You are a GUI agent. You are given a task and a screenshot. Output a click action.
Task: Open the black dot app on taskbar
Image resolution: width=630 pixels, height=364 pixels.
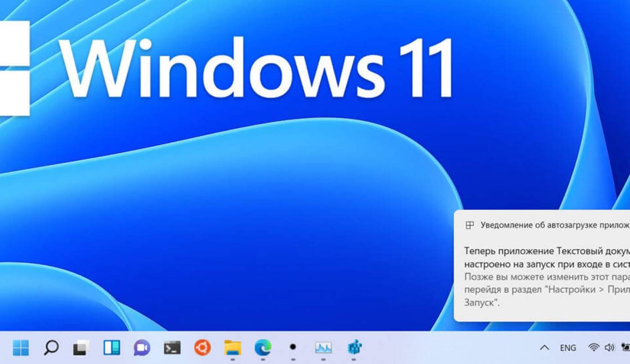pos(293,347)
